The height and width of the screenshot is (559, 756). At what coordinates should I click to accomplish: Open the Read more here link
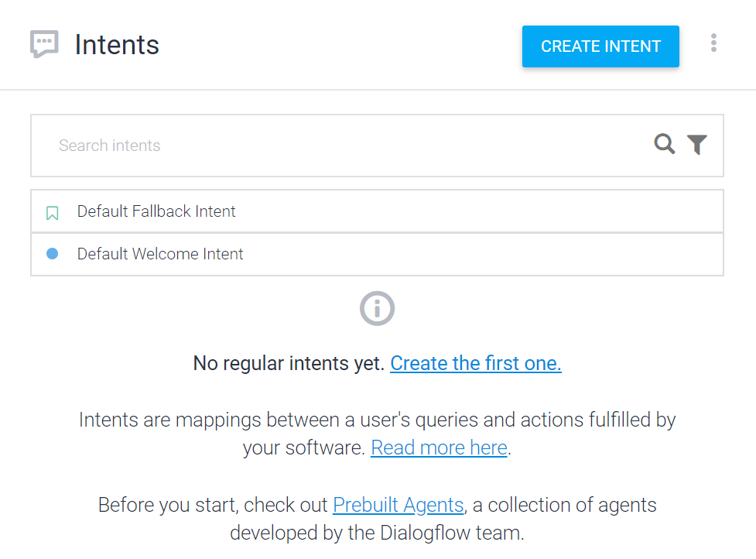(439, 448)
